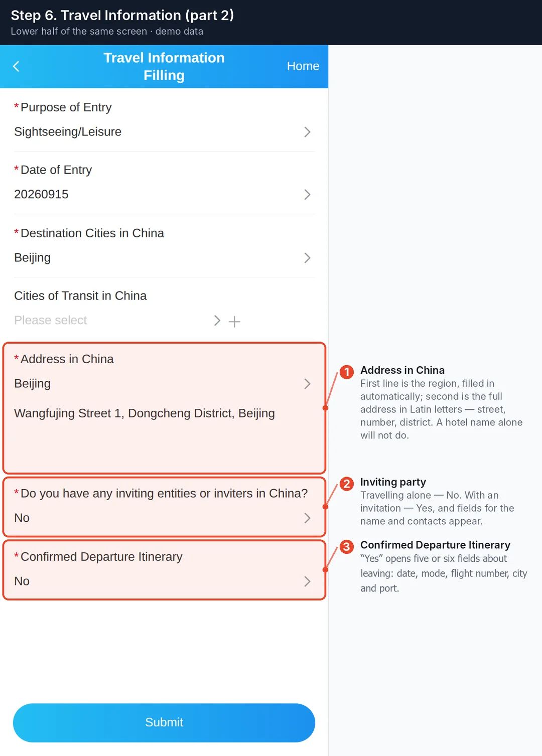The height and width of the screenshot is (756, 542).
Task: Tap the plus icon to add transit city
Action: 234,322
